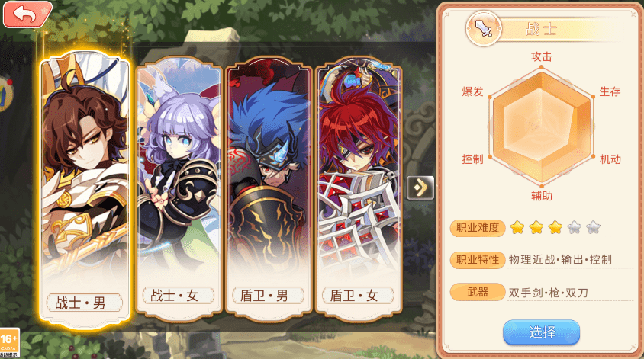Viewport: 644px width, 359px height.
Task: Click the fifth gray difficulty star
Action: (593, 227)
